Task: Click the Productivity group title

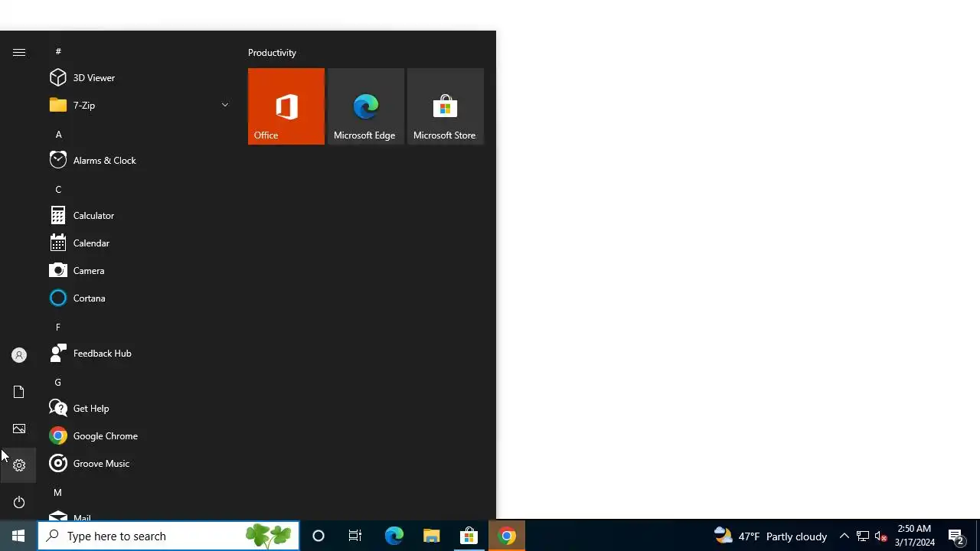Action: click(x=272, y=53)
